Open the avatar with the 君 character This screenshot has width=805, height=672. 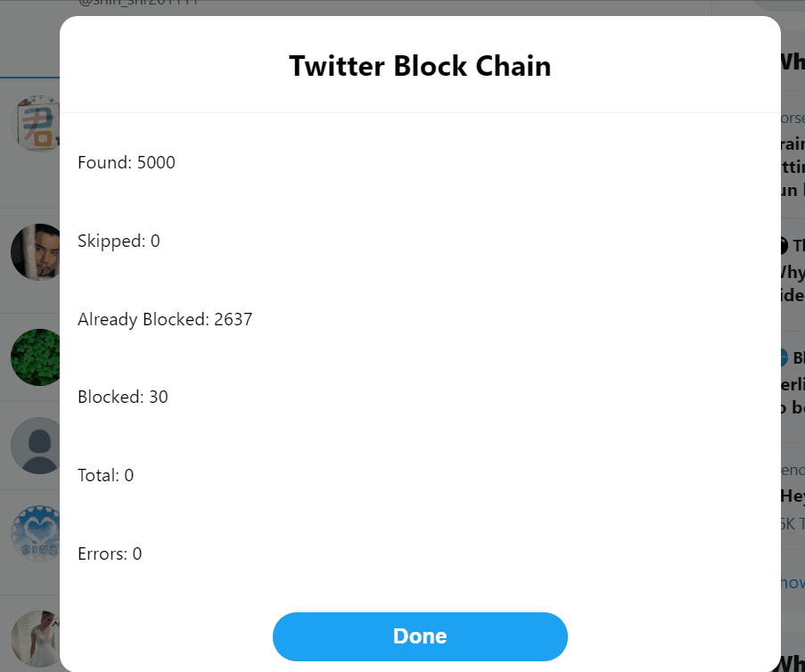click(36, 123)
